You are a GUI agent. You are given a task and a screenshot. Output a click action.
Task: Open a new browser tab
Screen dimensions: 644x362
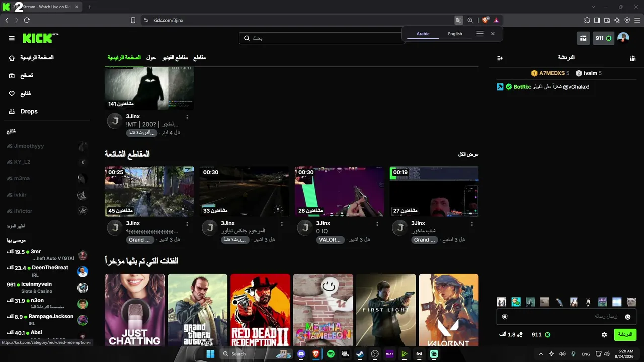(89, 7)
